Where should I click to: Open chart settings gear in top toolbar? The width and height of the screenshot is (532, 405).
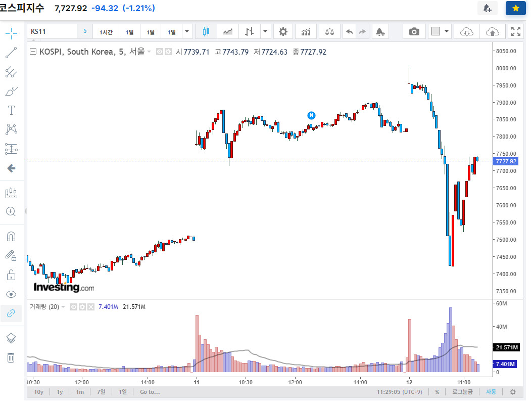click(x=283, y=32)
